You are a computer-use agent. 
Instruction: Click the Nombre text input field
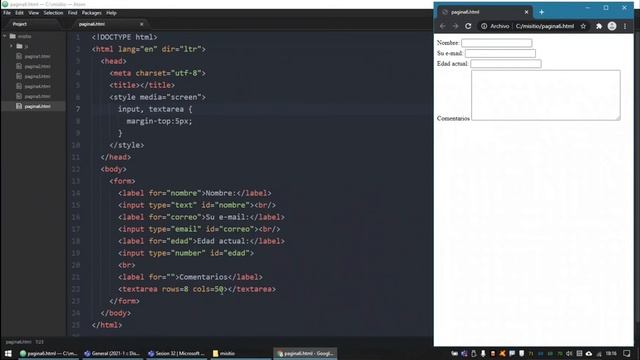coord(496,43)
